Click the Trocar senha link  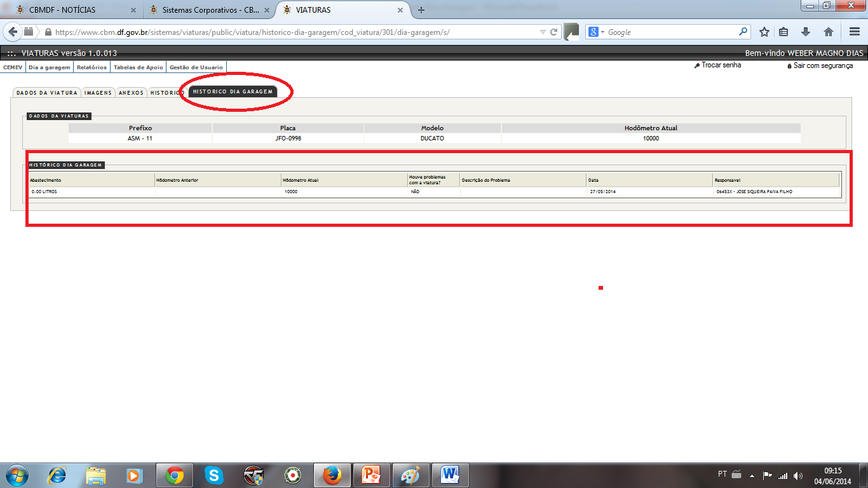pos(721,65)
